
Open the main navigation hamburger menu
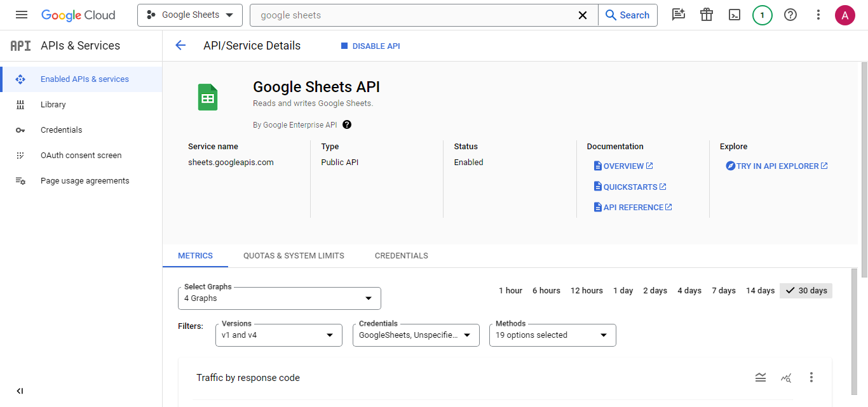(x=22, y=15)
